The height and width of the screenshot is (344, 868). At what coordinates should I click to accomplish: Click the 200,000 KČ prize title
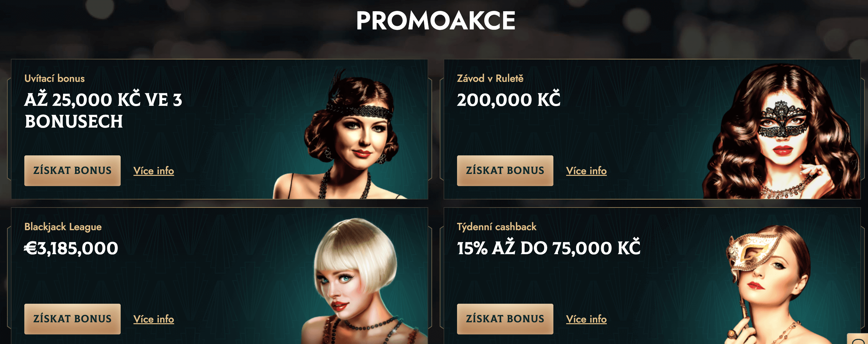point(509,99)
